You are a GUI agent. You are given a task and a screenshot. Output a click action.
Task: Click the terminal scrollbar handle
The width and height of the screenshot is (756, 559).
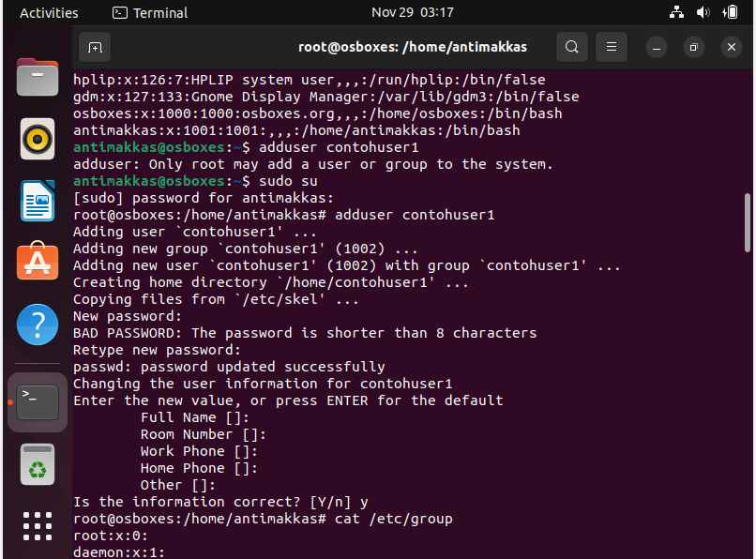pyautogui.click(x=748, y=222)
